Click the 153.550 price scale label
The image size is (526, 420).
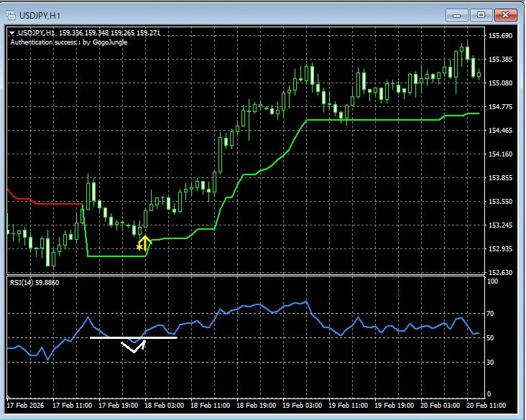(501, 202)
